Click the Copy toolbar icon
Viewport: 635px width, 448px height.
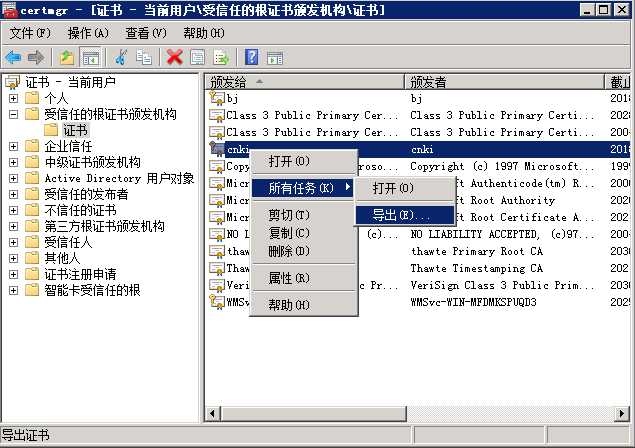tap(144, 57)
